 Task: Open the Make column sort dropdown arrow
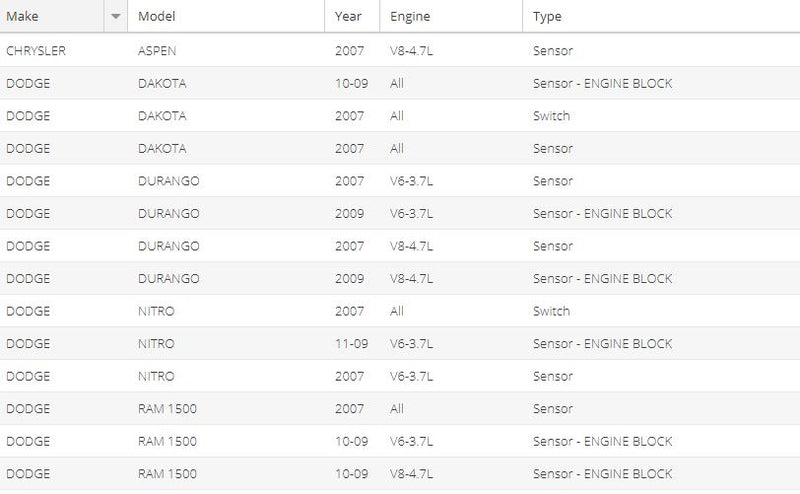(x=116, y=16)
